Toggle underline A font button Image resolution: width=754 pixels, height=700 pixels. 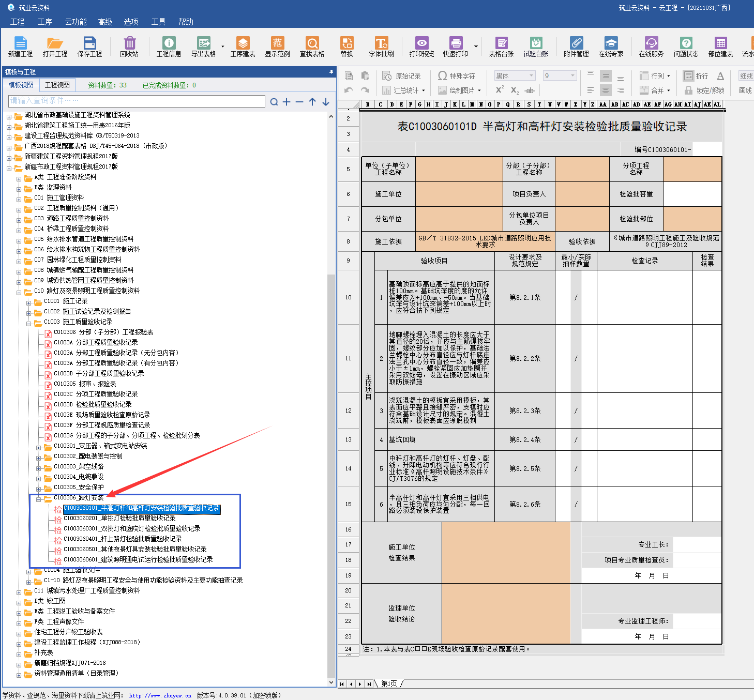tap(720, 76)
